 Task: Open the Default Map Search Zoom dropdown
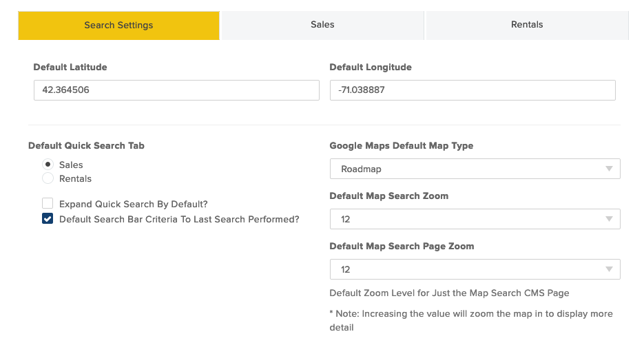point(475,219)
